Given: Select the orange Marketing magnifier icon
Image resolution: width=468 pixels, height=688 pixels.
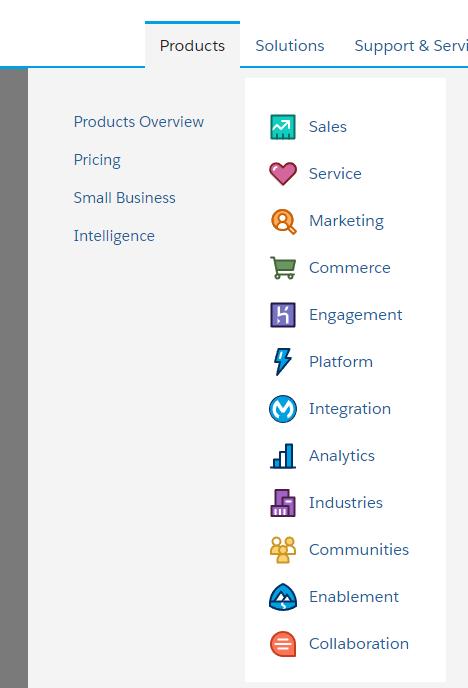Looking at the screenshot, I should tap(283, 221).
